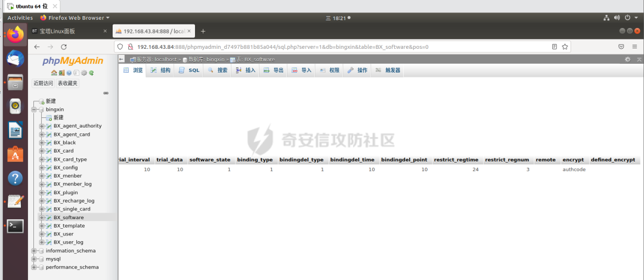Open Thunderbird Mail from the dock

point(15,59)
